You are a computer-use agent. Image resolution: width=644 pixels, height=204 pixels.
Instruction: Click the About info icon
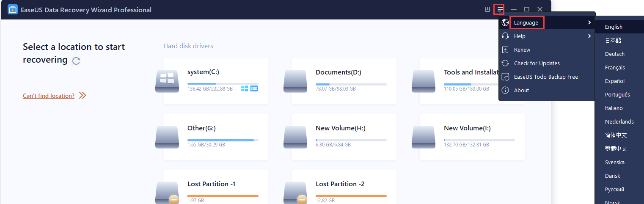[x=505, y=90]
